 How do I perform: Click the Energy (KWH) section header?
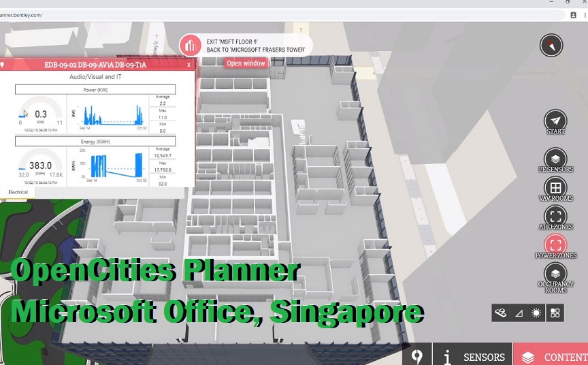[95, 142]
